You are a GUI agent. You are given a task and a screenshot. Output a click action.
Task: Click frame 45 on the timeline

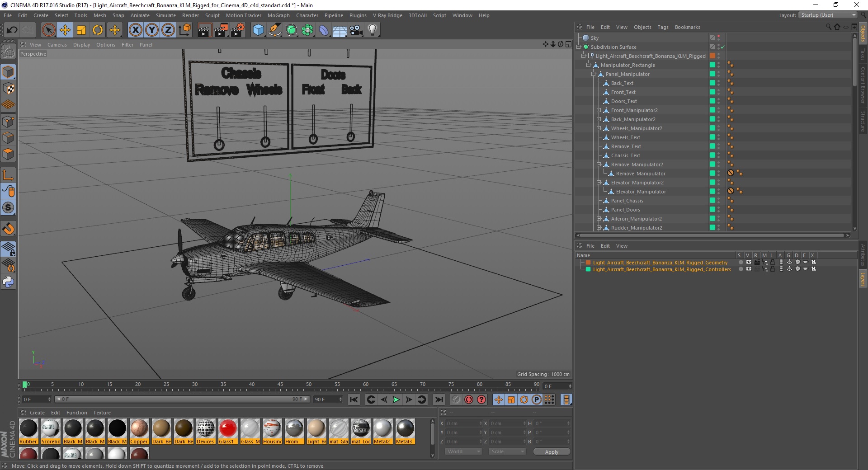pyautogui.click(x=280, y=385)
